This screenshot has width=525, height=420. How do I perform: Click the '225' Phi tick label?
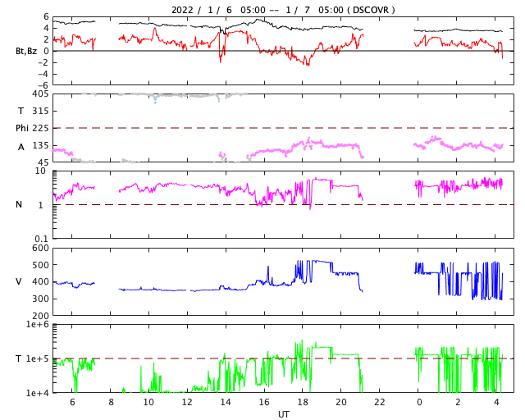coord(40,128)
